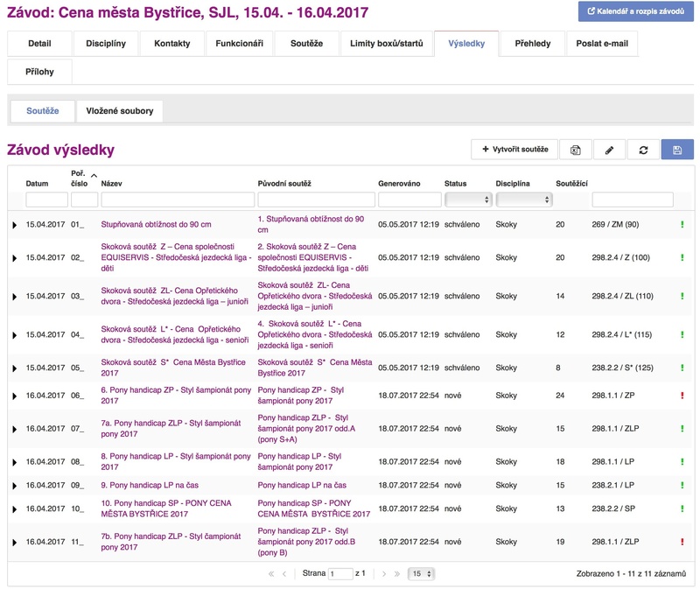Click sort arrow on Poř. číslo column
The width and height of the screenshot is (700, 589).
point(93,172)
